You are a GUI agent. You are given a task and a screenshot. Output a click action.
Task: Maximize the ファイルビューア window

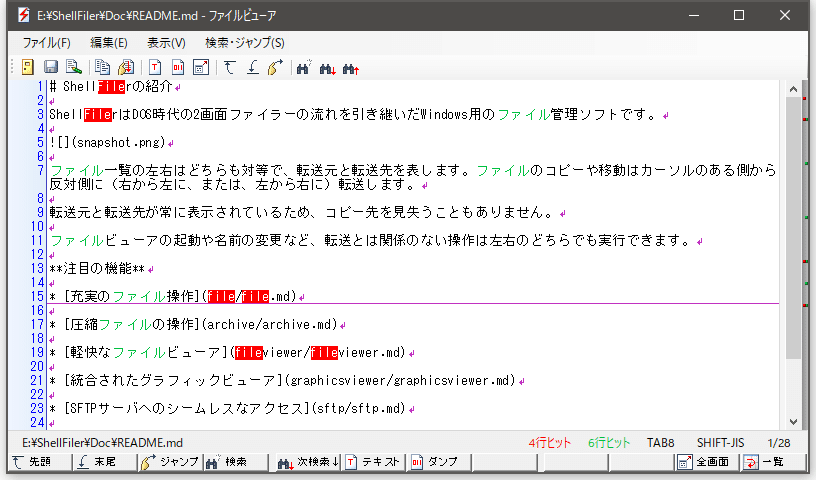(x=739, y=15)
